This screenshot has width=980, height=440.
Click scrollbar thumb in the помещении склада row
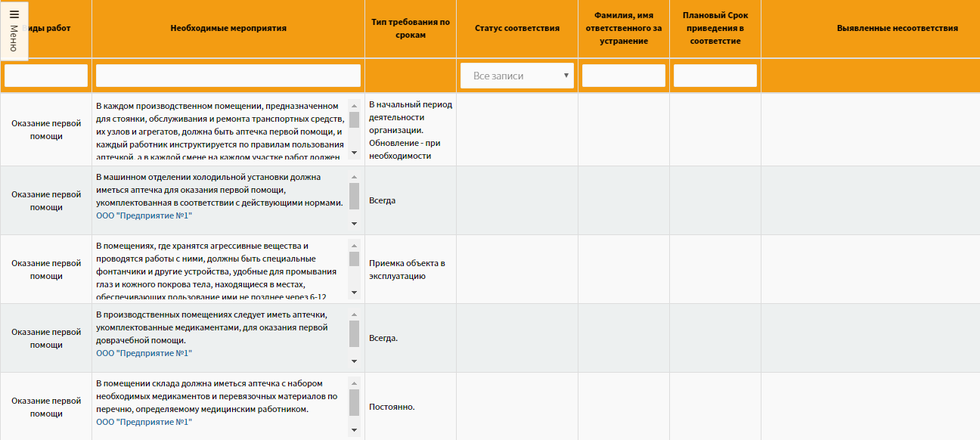tap(354, 402)
